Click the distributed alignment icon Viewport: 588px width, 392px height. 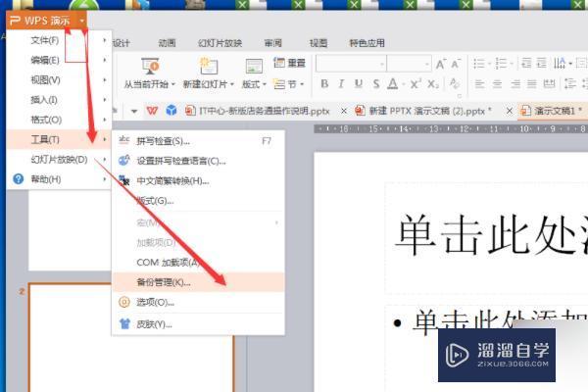coord(550,83)
